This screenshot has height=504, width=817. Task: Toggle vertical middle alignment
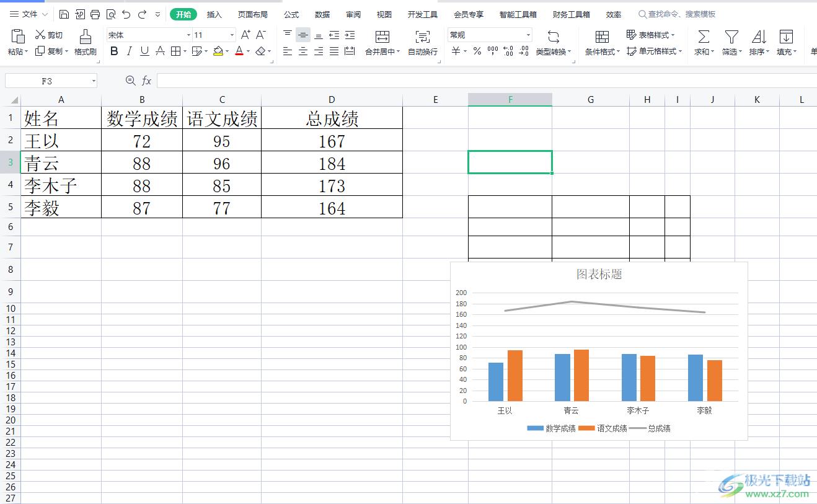[303, 35]
